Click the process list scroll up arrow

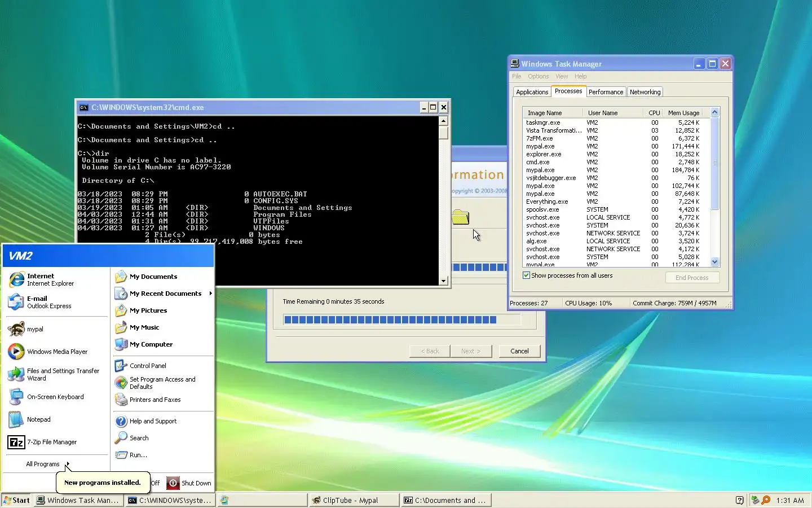(x=715, y=112)
